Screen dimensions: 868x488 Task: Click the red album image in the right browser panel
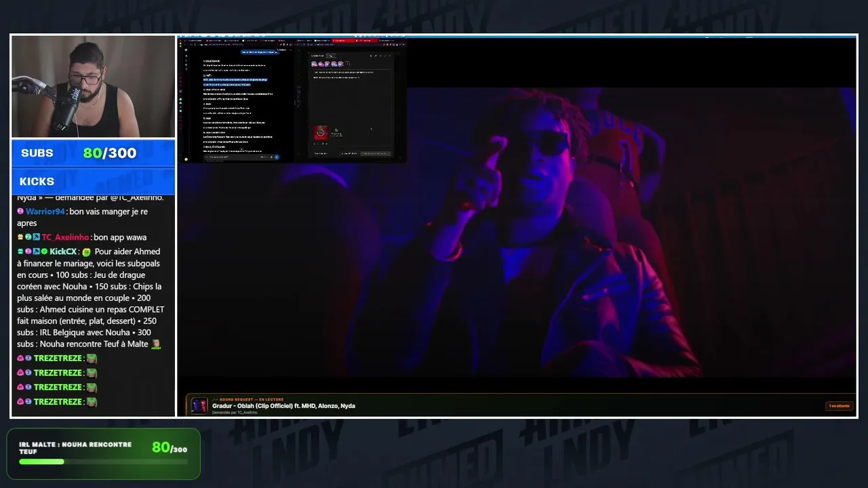(321, 133)
